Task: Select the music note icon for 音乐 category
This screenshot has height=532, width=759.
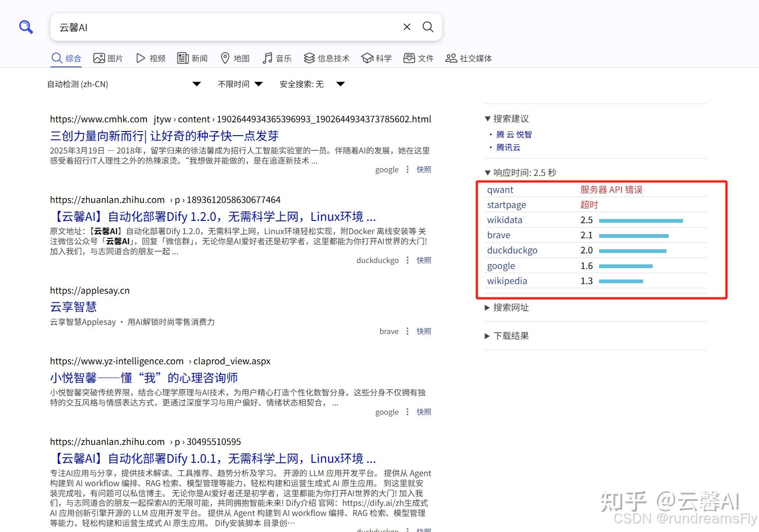Action: [x=267, y=58]
